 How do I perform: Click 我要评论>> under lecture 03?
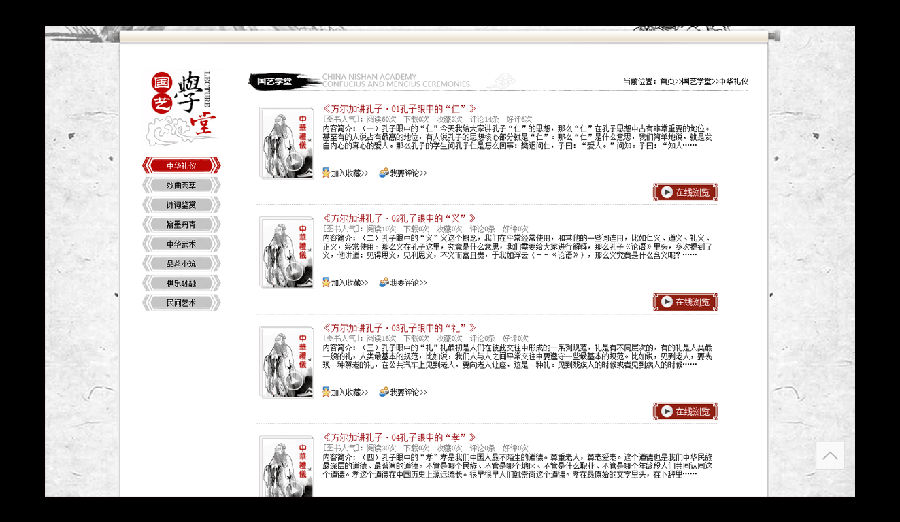pos(409,392)
